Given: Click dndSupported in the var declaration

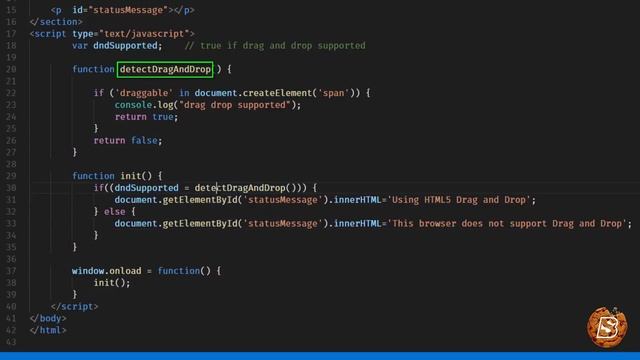Looking at the screenshot, I should [125, 46].
